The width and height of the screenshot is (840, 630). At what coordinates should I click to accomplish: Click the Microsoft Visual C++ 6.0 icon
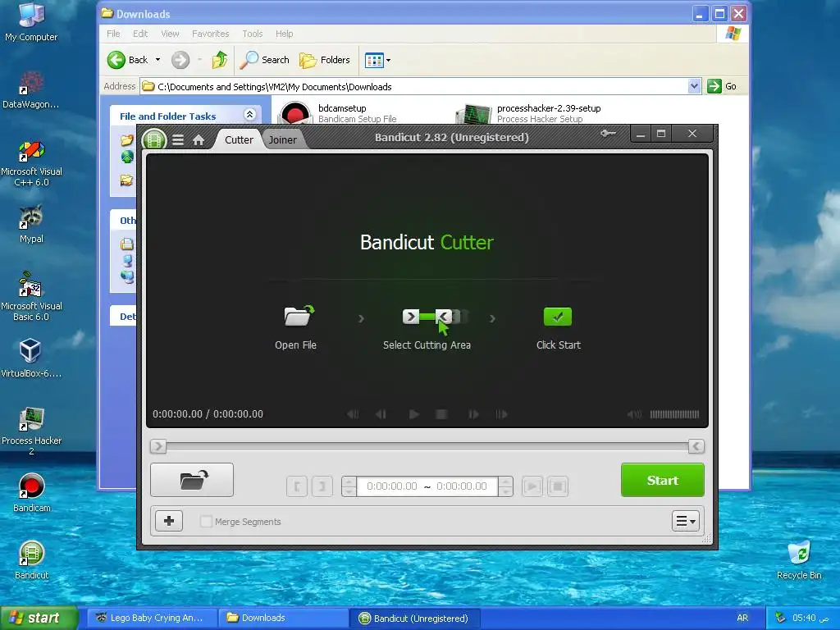pyautogui.click(x=31, y=163)
